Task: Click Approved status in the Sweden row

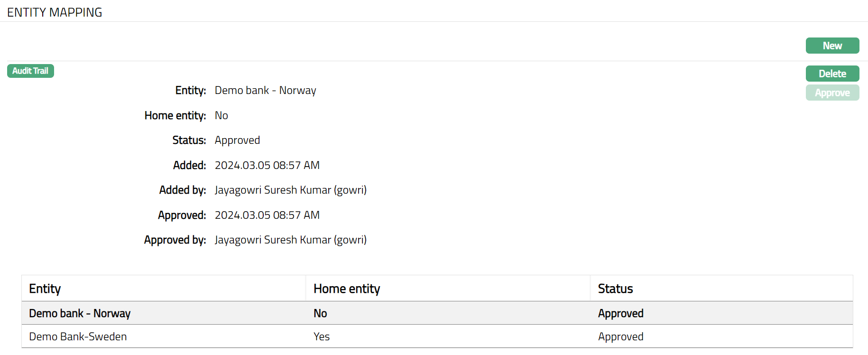Action: 620,336
